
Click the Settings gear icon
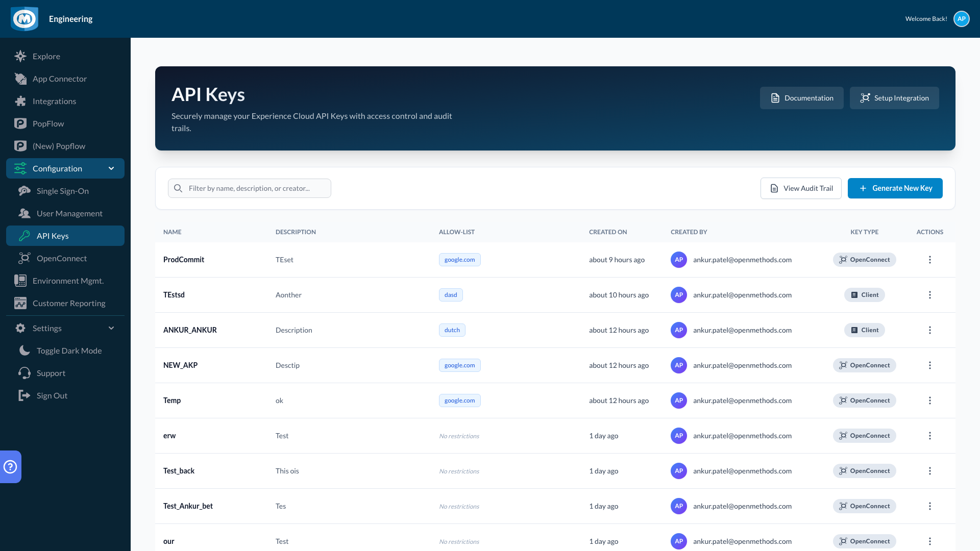click(x=20, y=328)
